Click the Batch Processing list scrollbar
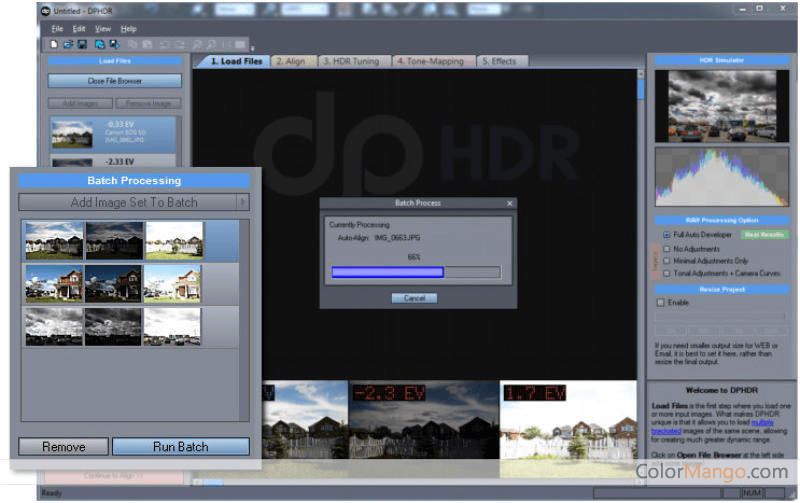Screen dimensions: 800x503 (244, 320)
